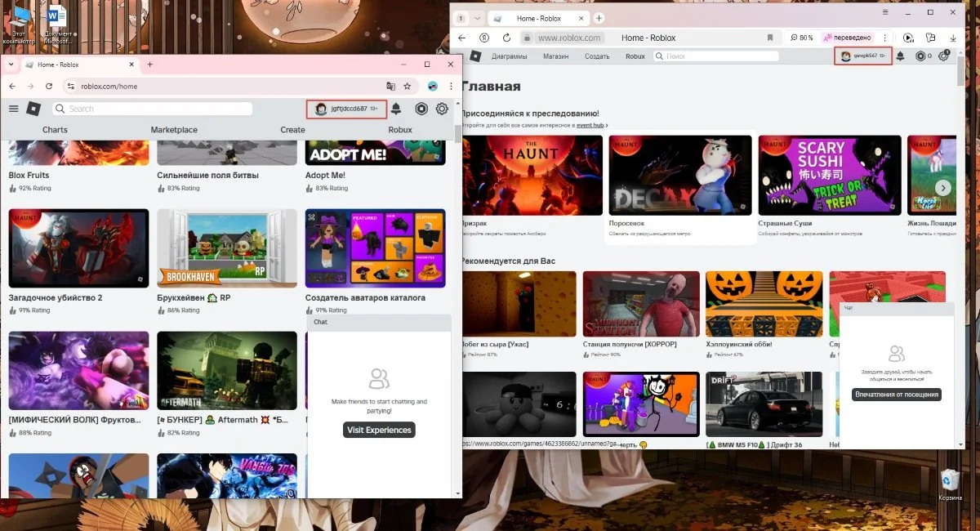Click Roblox logo in right window

pos(474,56)
